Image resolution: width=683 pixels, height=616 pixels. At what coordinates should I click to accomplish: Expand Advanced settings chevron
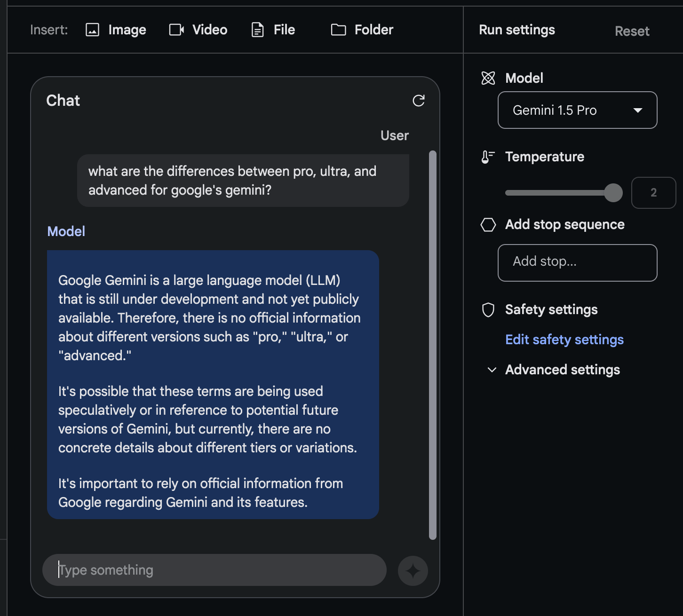coord(492,370)
